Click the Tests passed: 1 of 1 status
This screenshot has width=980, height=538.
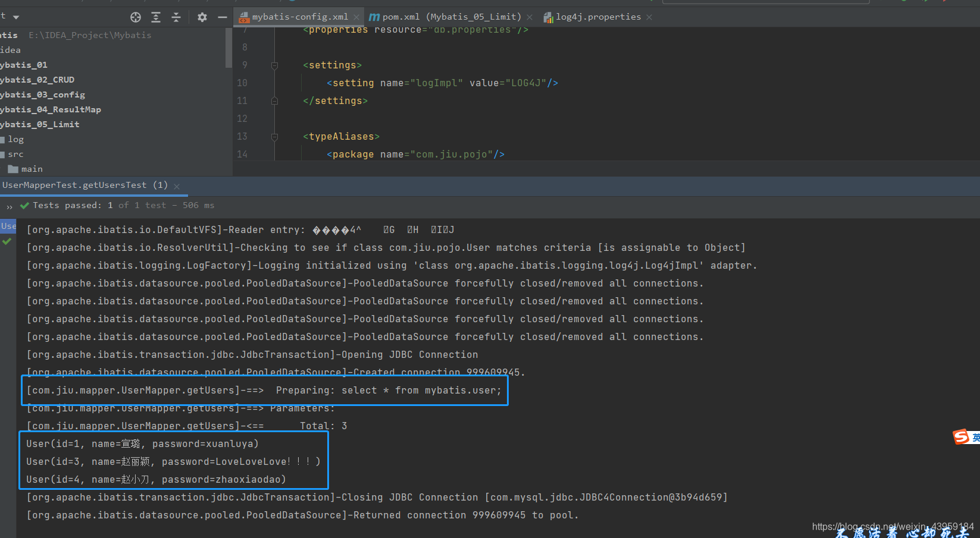click(x=123, y=206)
